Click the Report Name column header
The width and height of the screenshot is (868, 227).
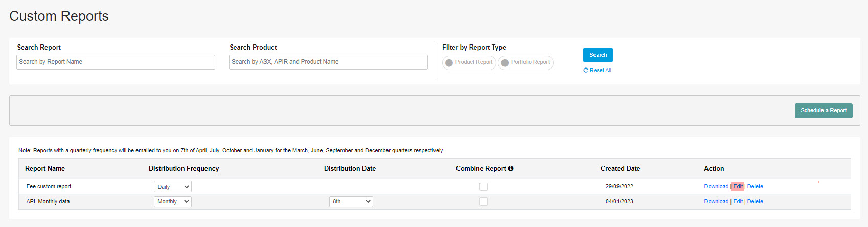45,168
